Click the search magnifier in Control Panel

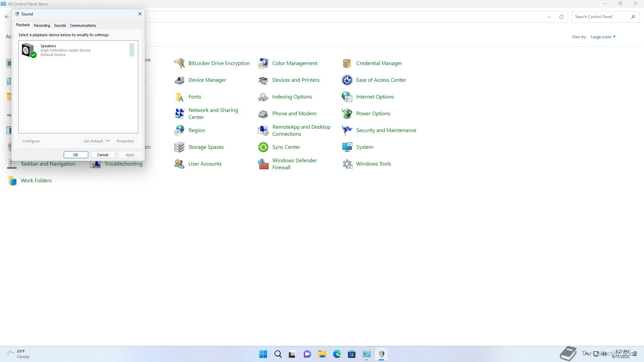coord(633,17)
